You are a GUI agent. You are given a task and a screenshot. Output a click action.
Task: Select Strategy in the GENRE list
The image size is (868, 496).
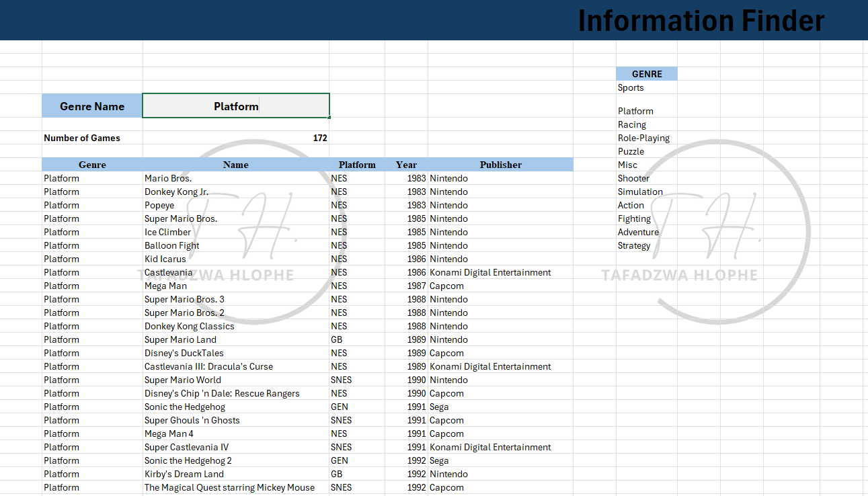(x=634, y=245)
